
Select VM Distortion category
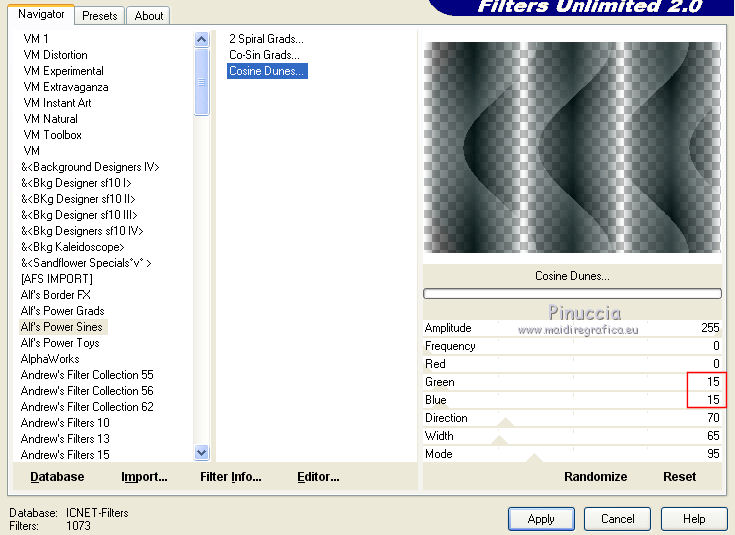55,55
